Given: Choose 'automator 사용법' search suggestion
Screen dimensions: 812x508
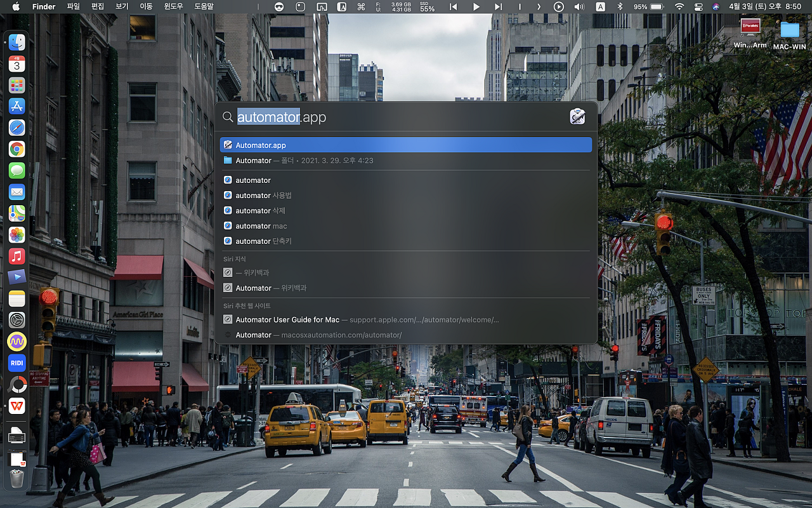Looking at the screenshot, I should 406,196.
